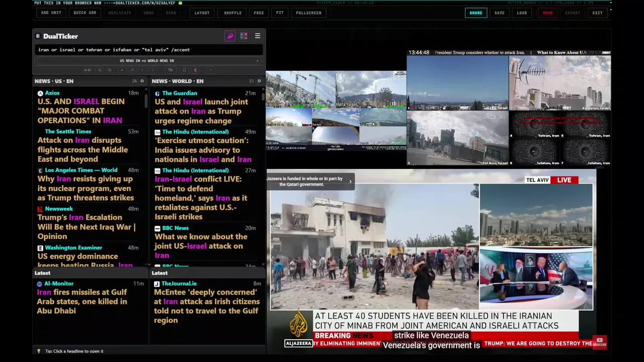Viewport: 644px width, 362px height.
Task: Select the SHUFFLE menu item
Action: (x=232, y=13)
